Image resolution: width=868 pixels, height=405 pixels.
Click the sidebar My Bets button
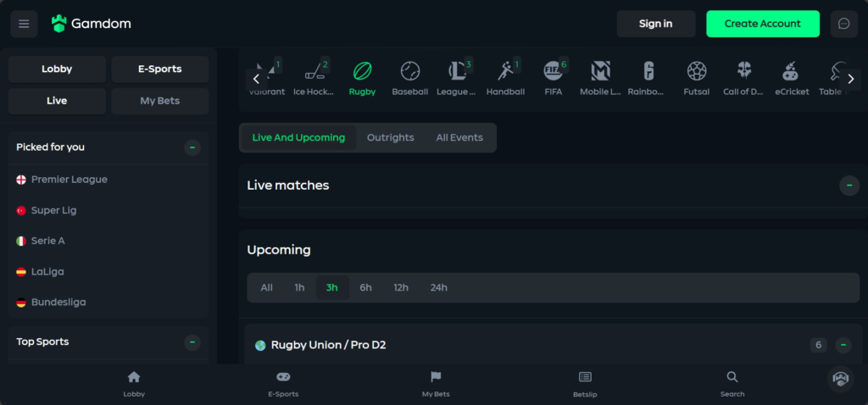click(160, 102)
